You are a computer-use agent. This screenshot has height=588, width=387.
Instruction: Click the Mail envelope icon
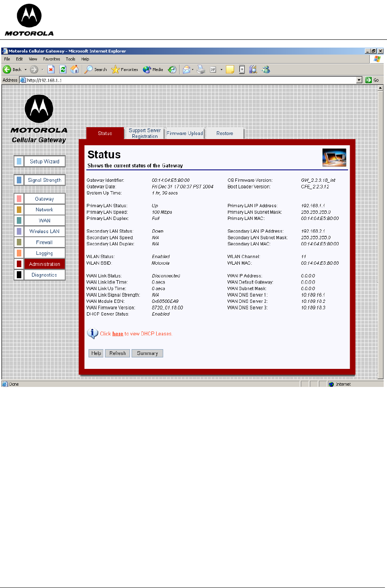pos(187,70)
